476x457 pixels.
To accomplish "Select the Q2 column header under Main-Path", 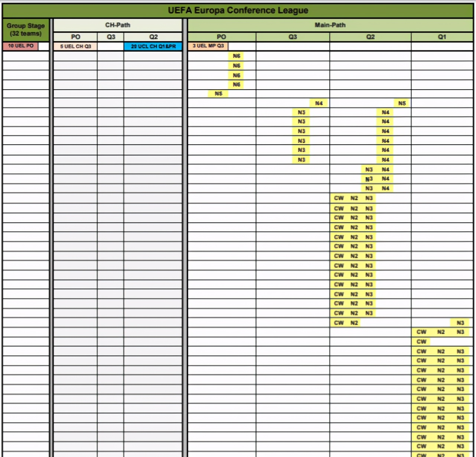I will [x=370, y=37].
